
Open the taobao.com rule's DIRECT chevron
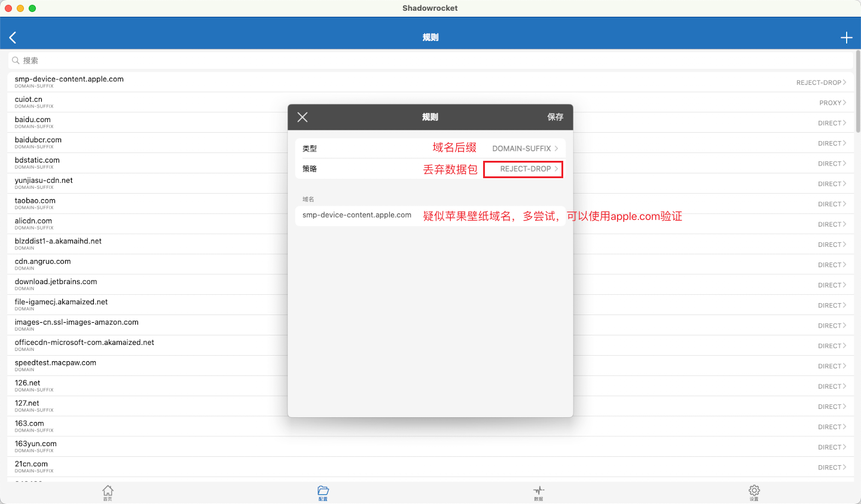point(844,204)
